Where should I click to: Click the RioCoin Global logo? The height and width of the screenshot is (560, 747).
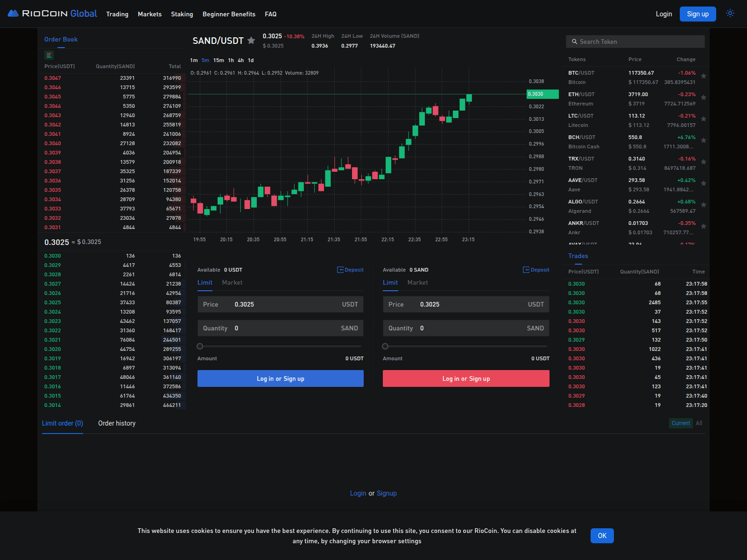coord(52,14)
